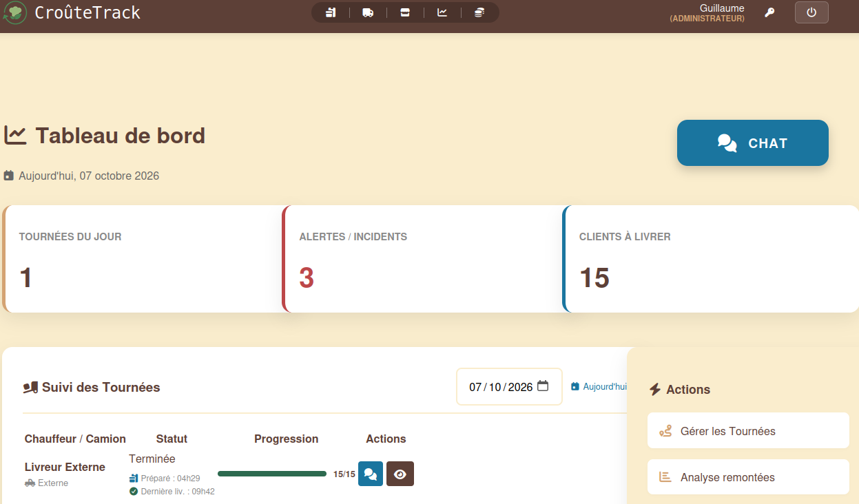Image resolution: width=859 pixels, height=504 pixels.
Task: Click the Guillaume username text
Action: click(x=722, y=8)
